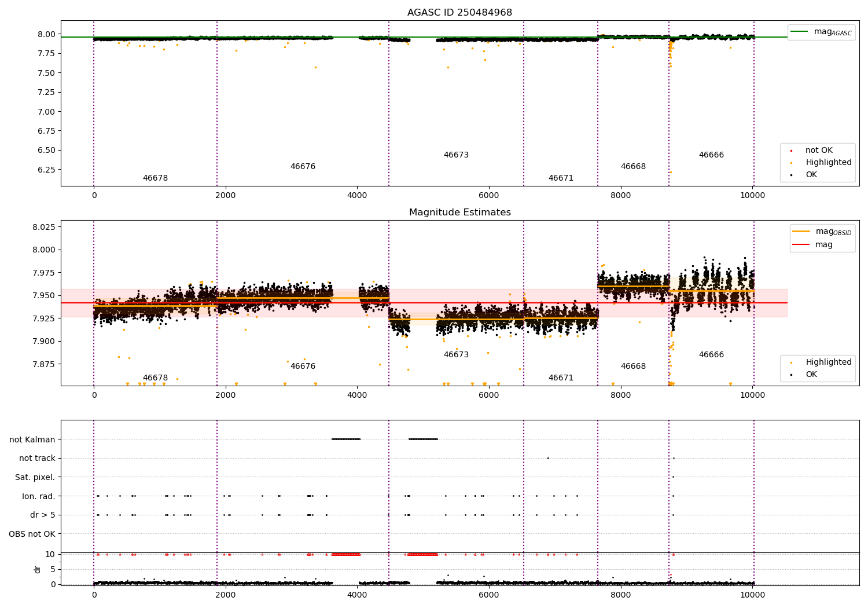This screenshot has height=608, width=868.
Task: Click the 7.900 y-axis tick label
Action: pyautogui.click(x=43, y=341)
